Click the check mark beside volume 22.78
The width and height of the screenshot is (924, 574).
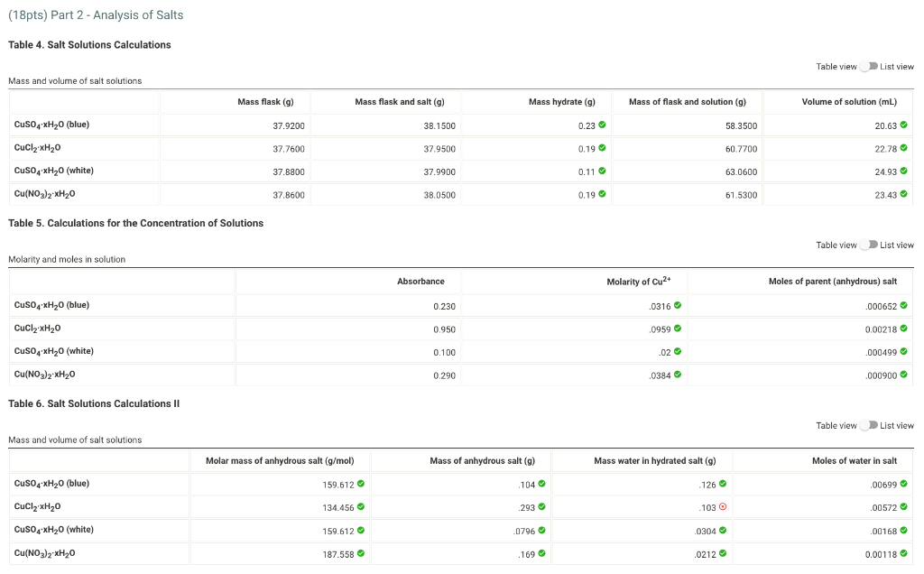tap(903, 147)
